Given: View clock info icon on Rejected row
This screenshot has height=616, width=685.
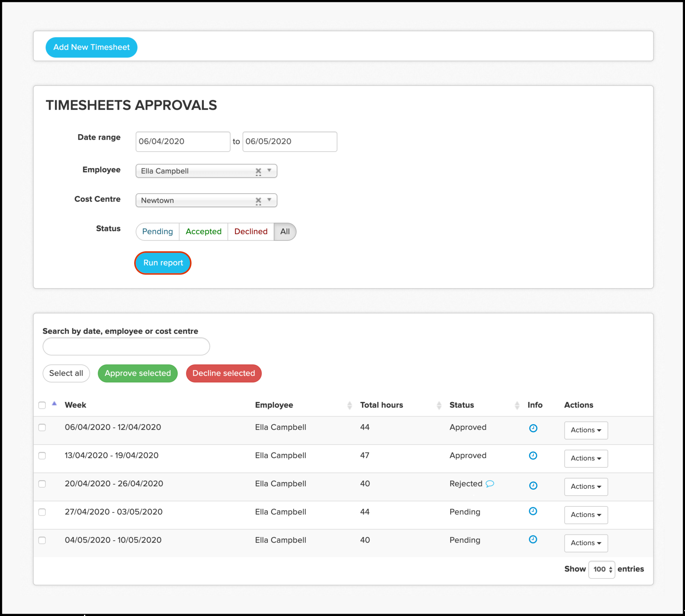Looking at the screenshot, I should pos(533,485).
